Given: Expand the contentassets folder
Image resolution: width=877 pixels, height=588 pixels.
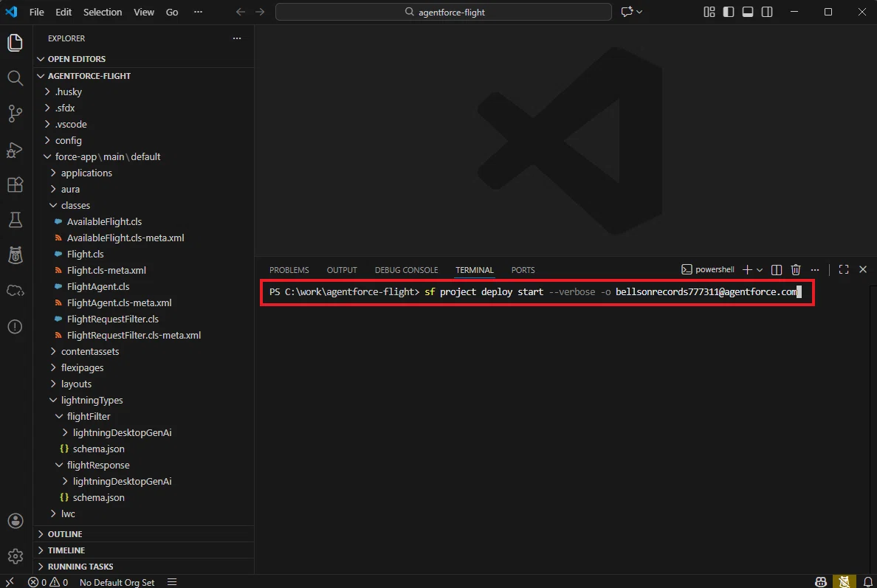Looking at the screenshot, I should 90,352.
